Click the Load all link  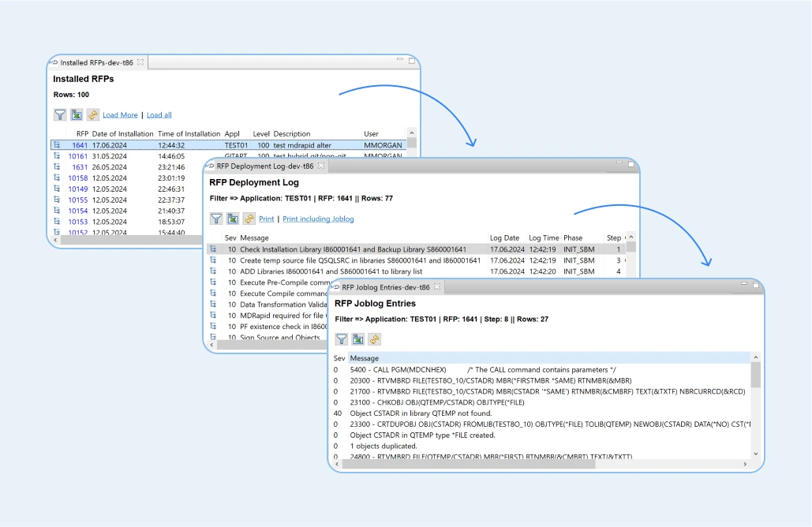[159, 115]
